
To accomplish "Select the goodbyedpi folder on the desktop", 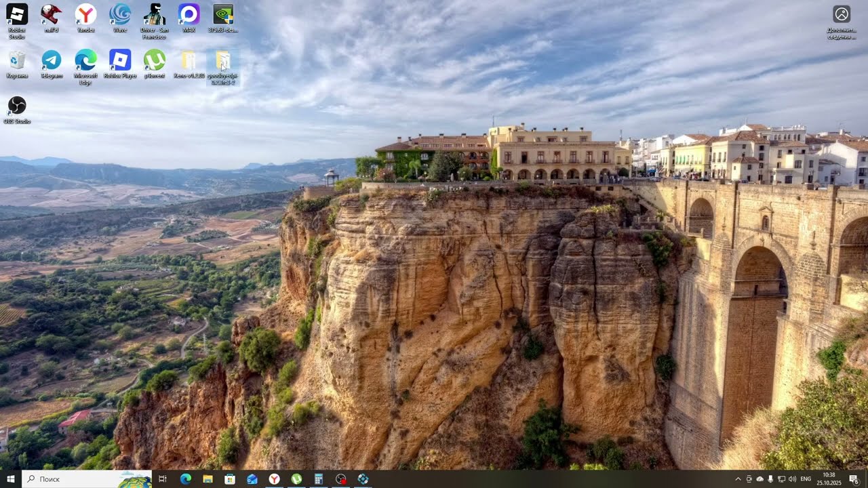I will [x=223, y=67].
